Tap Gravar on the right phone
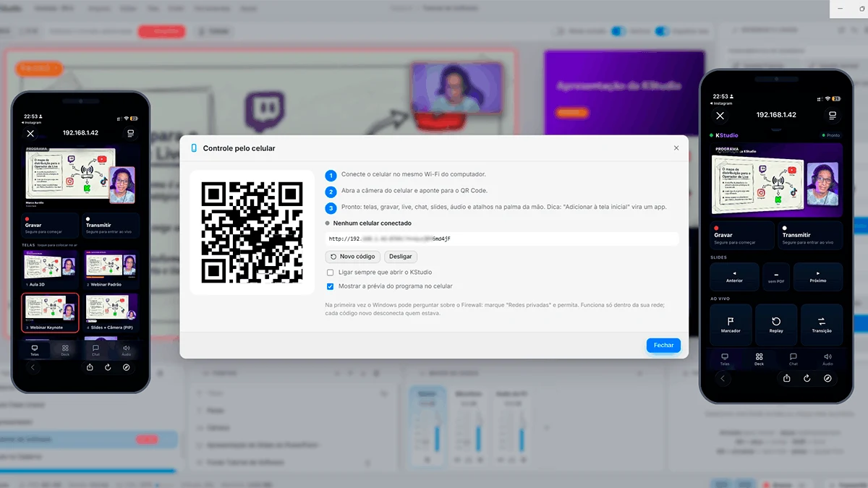This screenshot has width=868, height=488. click(742, 237)
